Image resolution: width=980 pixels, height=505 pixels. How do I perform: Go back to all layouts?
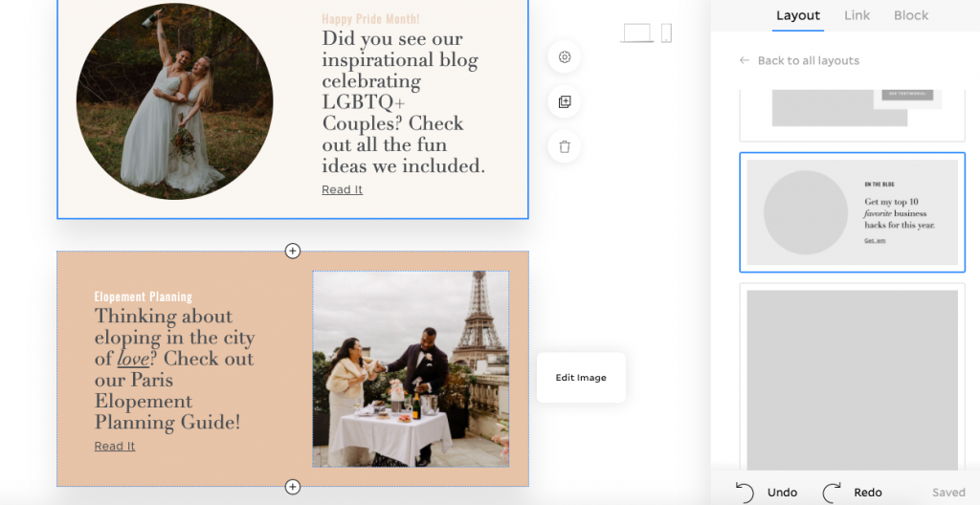(x=808, y=60)
